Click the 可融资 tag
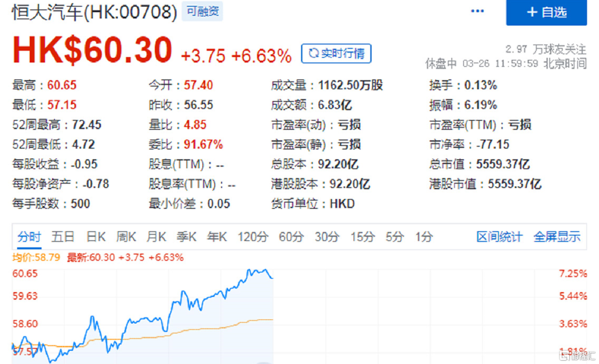The image size is (599, 364). pyautogui.click(x=202, y=11)
